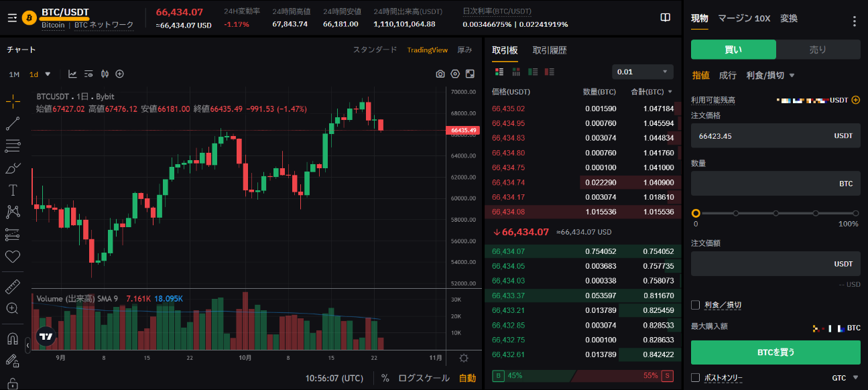Open the hamburger menu beside BTC/USDT
868x390 pixels.
[x=12, y=17]
